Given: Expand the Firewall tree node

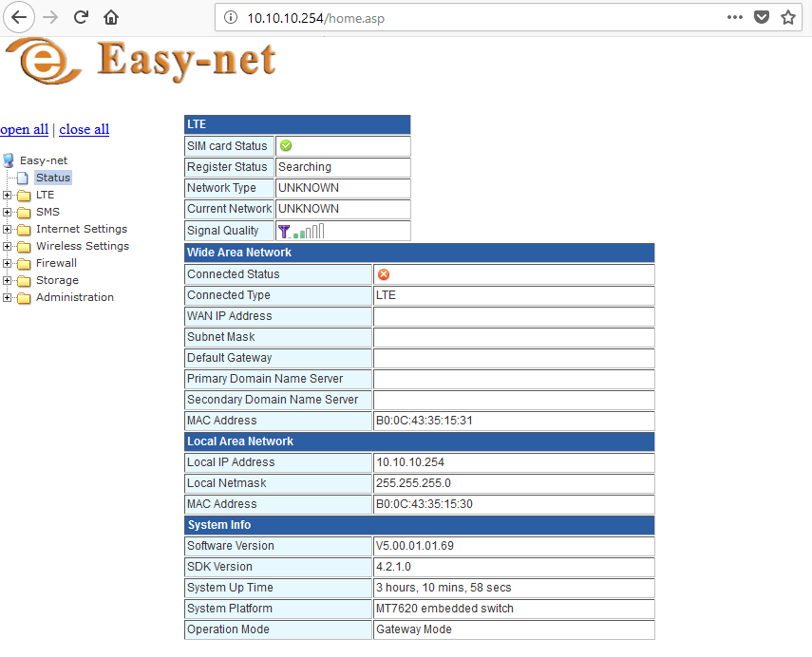Looking at the screenshot, I should (x=7, y=264).
